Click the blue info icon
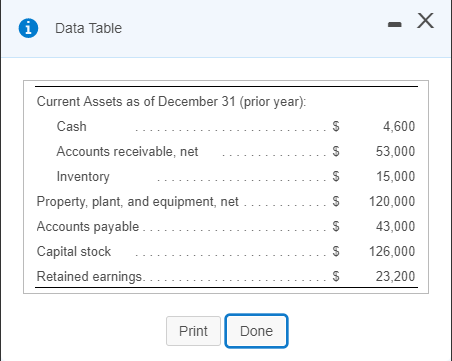This screenshot has width=452, height=361. click(x=28, y=28)
